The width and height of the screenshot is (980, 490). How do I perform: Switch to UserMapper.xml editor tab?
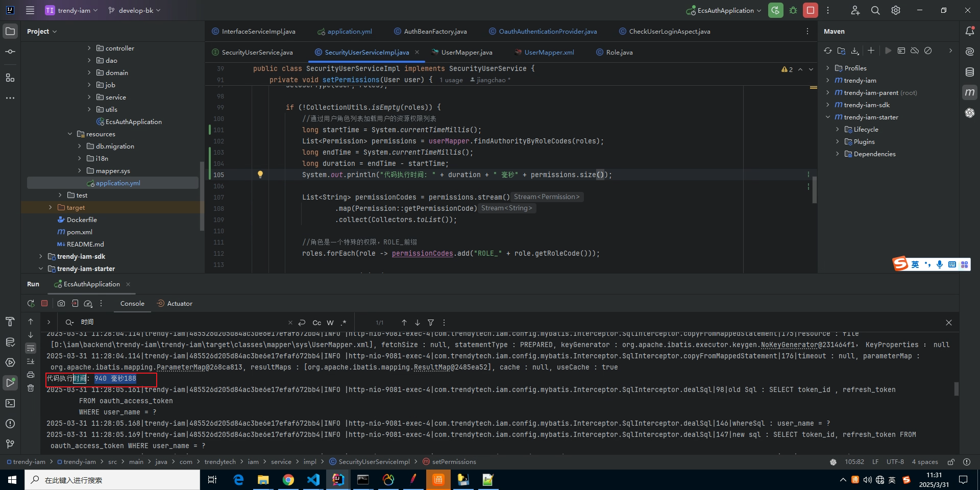(549, 52)
